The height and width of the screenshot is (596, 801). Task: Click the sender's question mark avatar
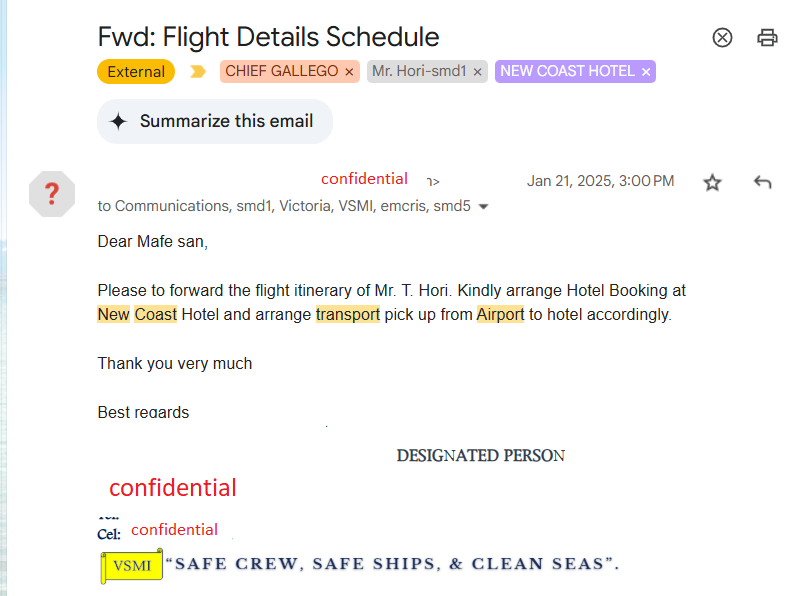pos(52,194)
